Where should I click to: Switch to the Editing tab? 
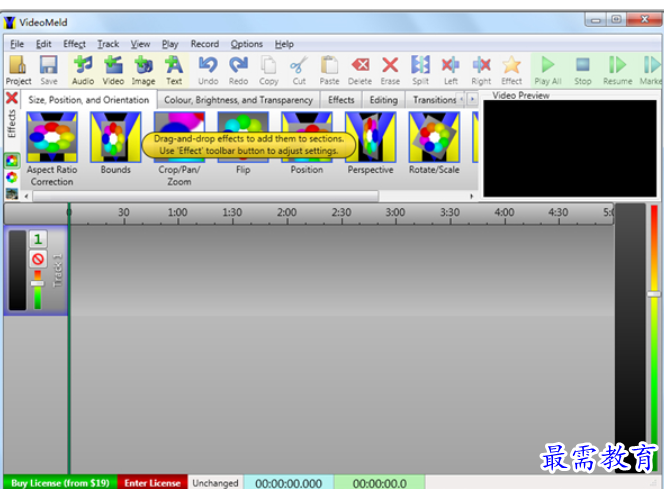(x=384, y=100)
